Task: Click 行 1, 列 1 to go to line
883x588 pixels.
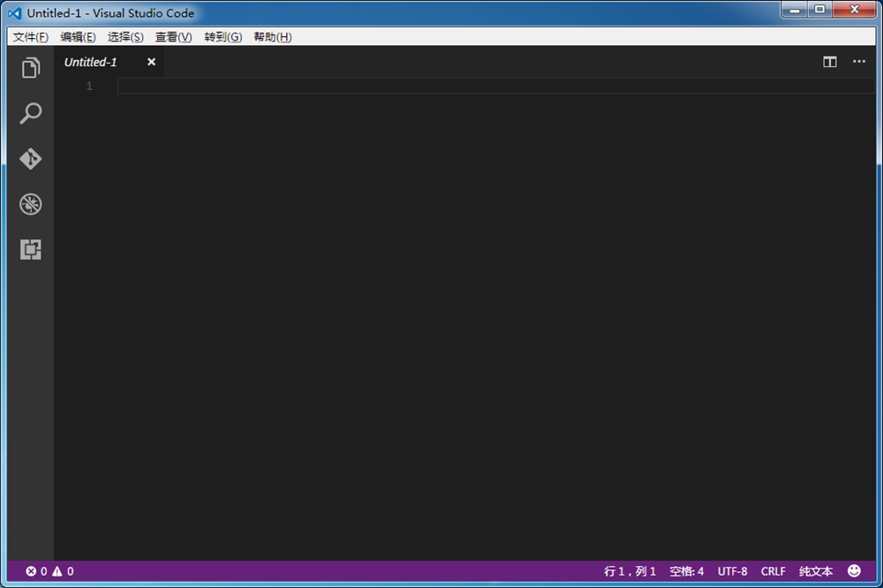Action: tap(630, 570)
